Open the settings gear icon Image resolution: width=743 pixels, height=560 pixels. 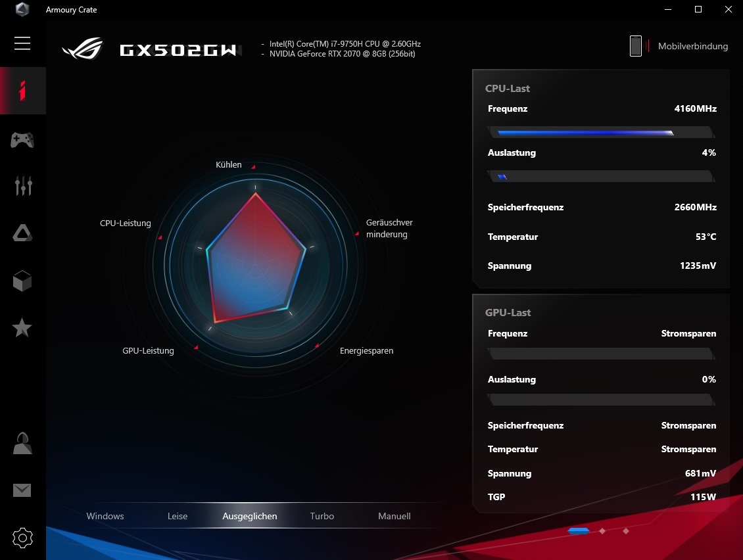(x=22, y=538)
